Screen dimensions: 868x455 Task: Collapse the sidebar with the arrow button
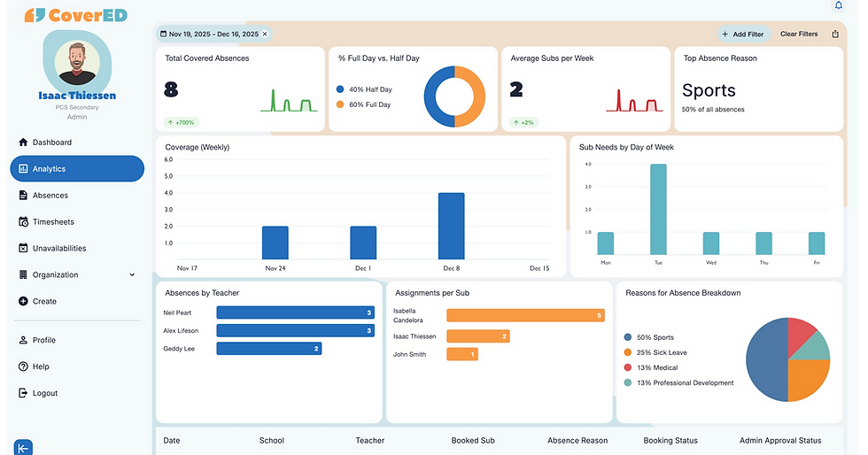pyautogui.click(x=23, y=448)
